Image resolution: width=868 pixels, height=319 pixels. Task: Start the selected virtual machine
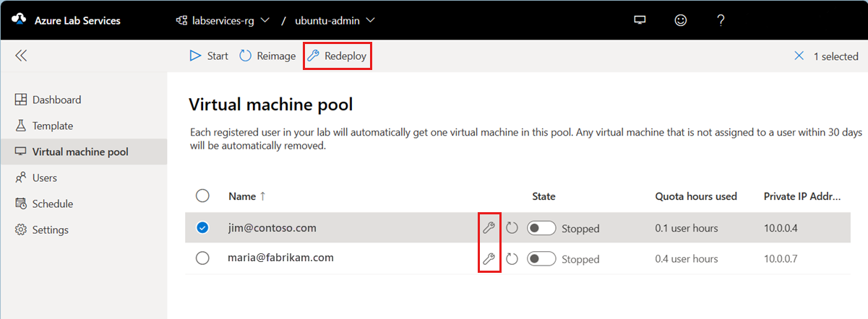[209, 56]
